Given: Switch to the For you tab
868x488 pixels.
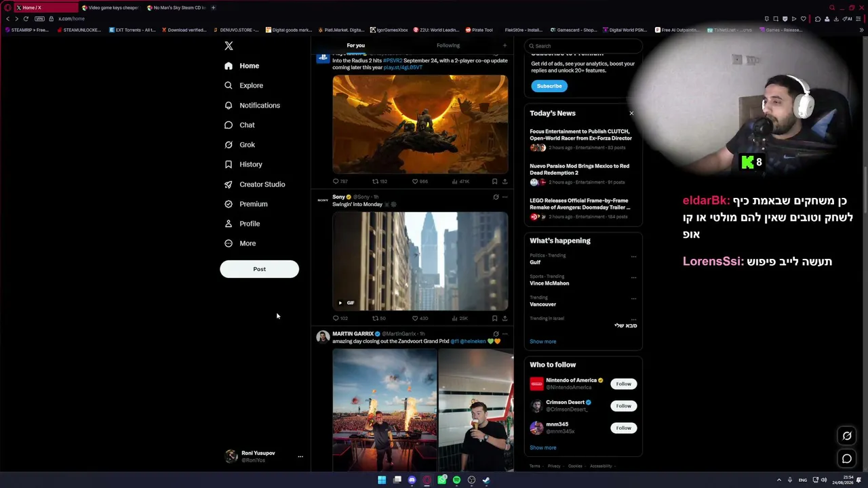Looking at the screenshot, I should click(356, 45).
